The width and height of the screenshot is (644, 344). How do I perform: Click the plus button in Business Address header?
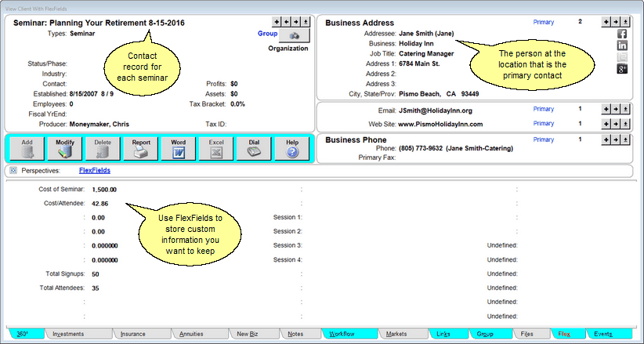pos(606,22)
